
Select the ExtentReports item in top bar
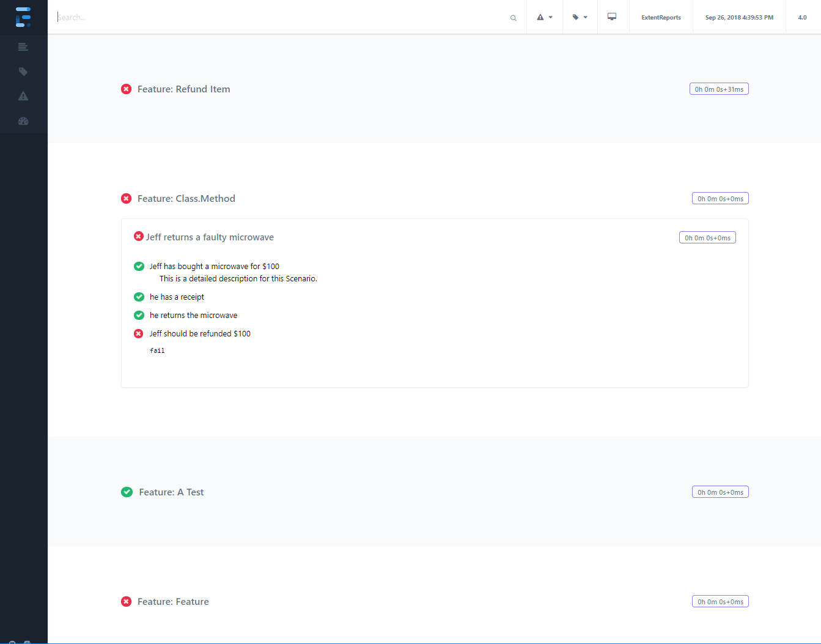coord(661,18)
